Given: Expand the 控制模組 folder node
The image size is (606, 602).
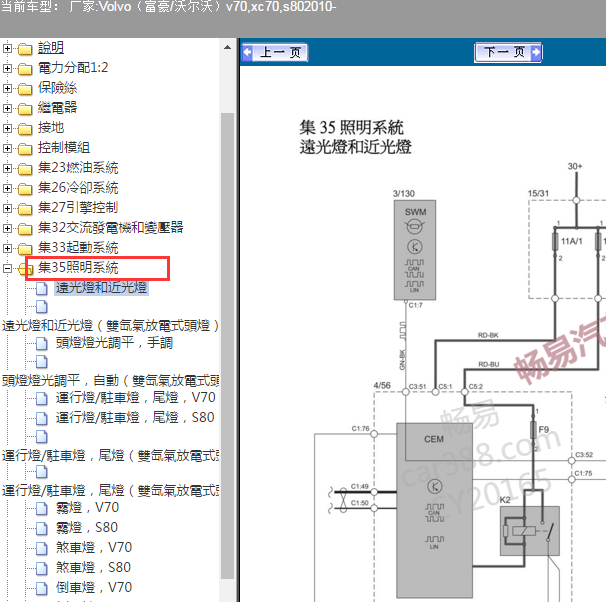Looking at the screenshot, I should point(7,148).
